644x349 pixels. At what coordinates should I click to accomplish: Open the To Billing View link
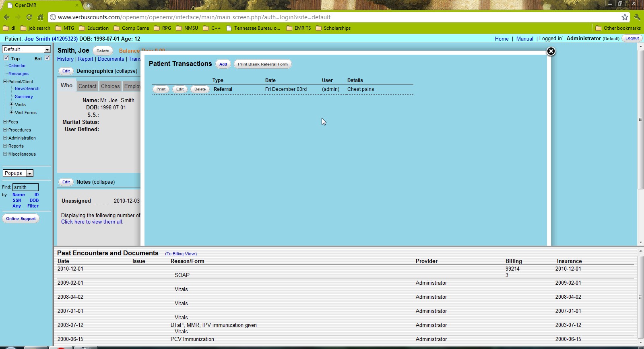181,254
